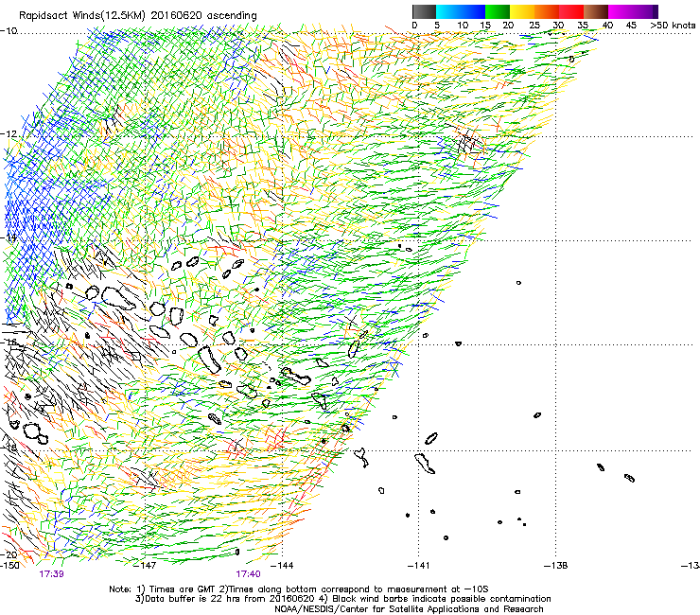
Task: Click the gray 0-5 knots legend color
Action: click(x=424, y=11)
